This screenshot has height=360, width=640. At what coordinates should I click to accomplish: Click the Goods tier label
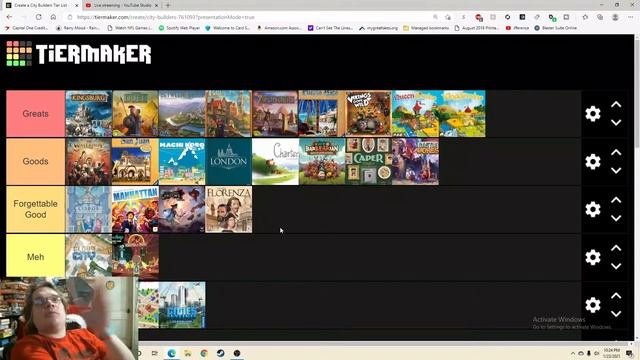click(36, 162)
